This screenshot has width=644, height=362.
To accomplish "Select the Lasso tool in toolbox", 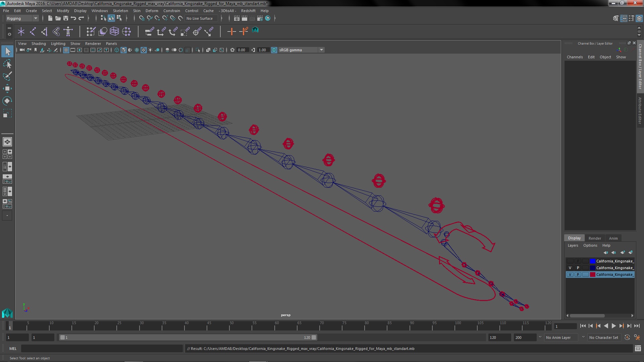I will (x=7, y=64).
